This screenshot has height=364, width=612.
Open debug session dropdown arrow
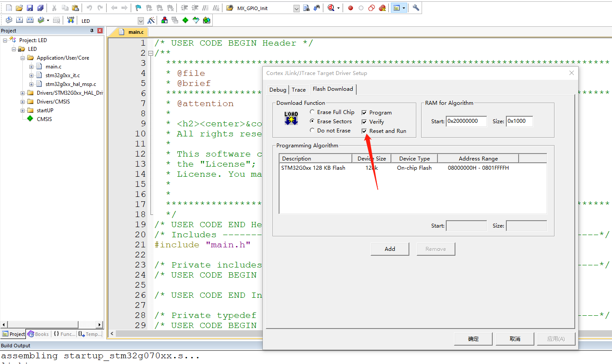339,8
